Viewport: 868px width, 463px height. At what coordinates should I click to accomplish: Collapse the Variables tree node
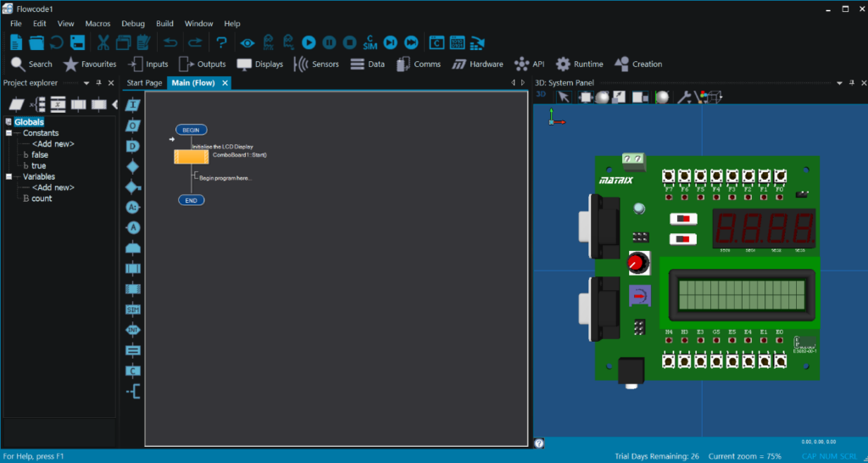tap(8, 176)
